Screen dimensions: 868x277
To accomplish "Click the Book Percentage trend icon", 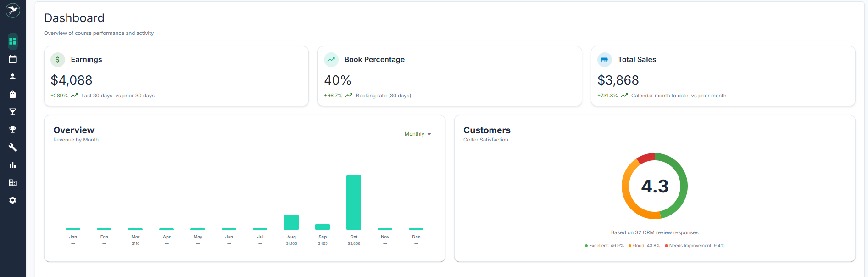I will coord(331,60).
